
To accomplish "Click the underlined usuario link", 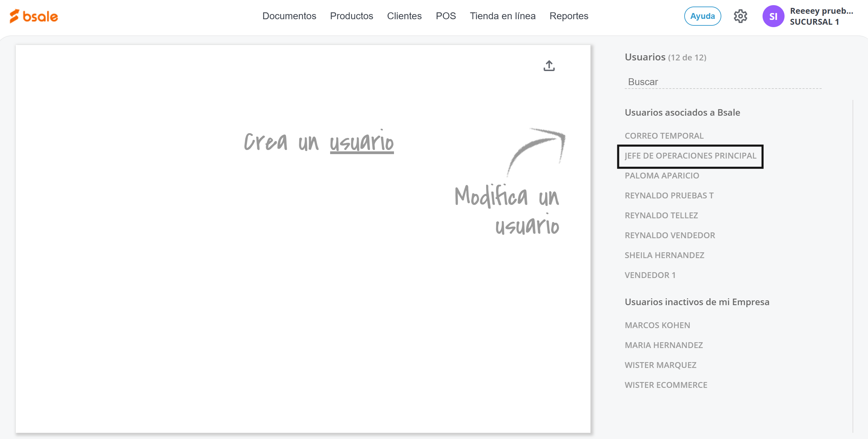I will pos(362,143).
